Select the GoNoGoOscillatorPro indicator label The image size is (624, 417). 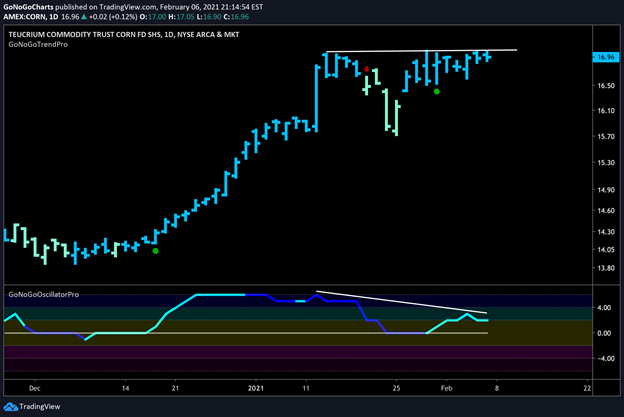point(44,294)
